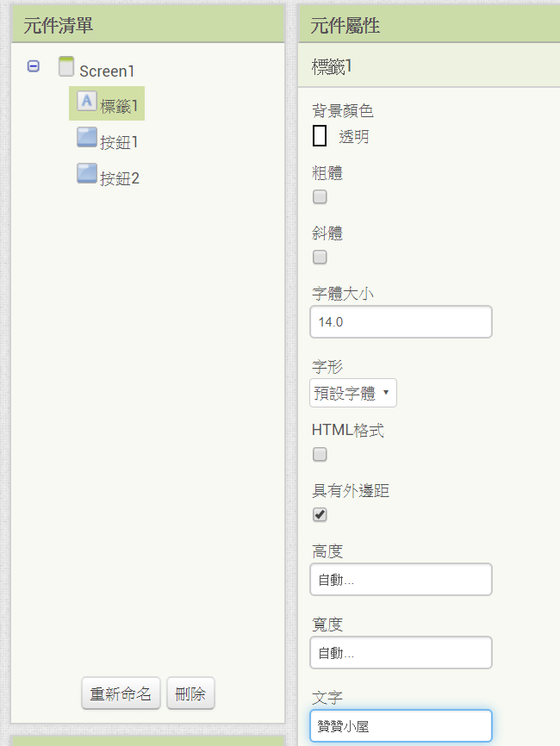Viewport: 560px width, 746px height.
Task: Click the 刪除 delete button
Action: tap(190, 693)
